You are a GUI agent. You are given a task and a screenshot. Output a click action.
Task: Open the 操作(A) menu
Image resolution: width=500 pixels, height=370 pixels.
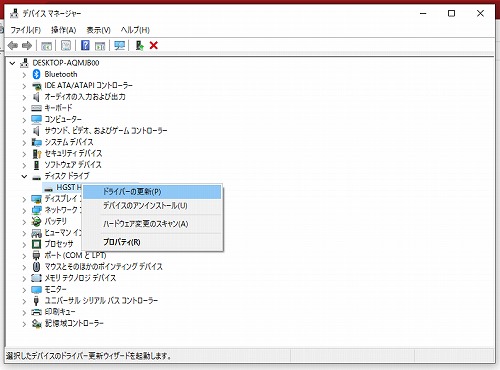tap(63, 30)
